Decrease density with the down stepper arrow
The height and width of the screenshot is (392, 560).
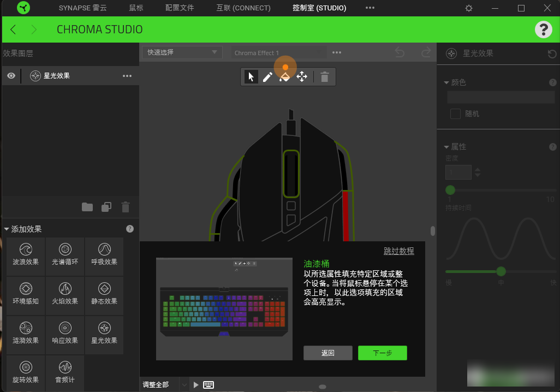(x=478, y=175)
